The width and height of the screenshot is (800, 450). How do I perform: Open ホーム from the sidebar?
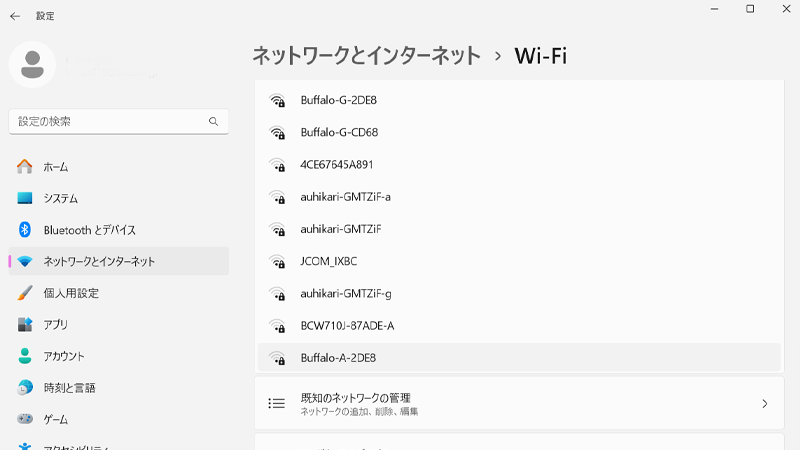(x=118, y=167)
